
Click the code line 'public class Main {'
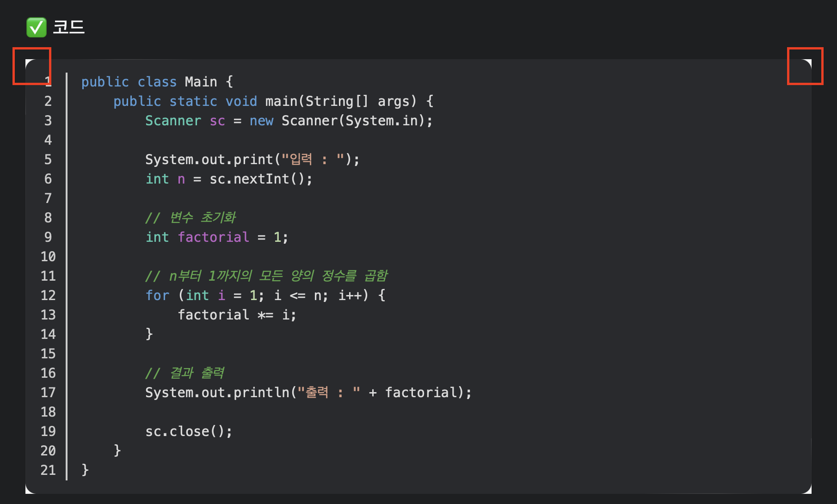pyautogui.click(x=157, y=82)
